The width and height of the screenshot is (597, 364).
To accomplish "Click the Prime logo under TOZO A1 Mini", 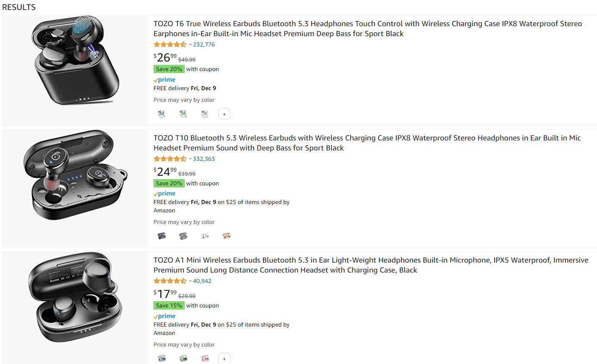I will [164, 316].
